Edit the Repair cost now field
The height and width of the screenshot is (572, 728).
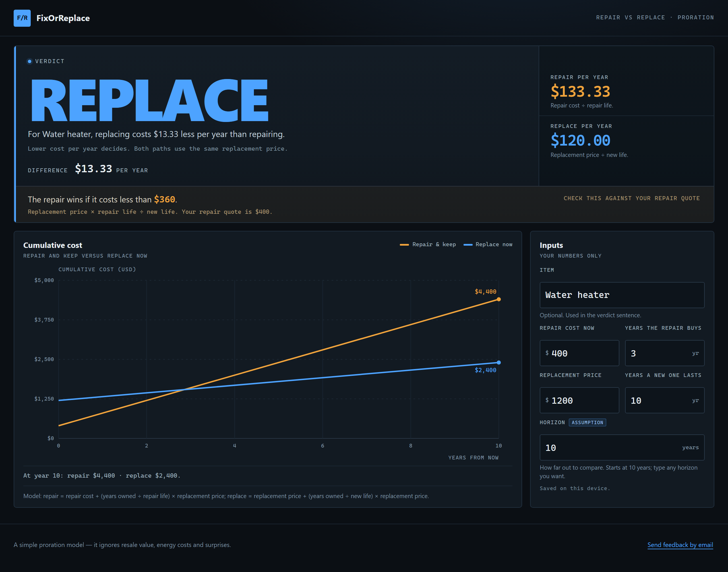pos(579,353)
